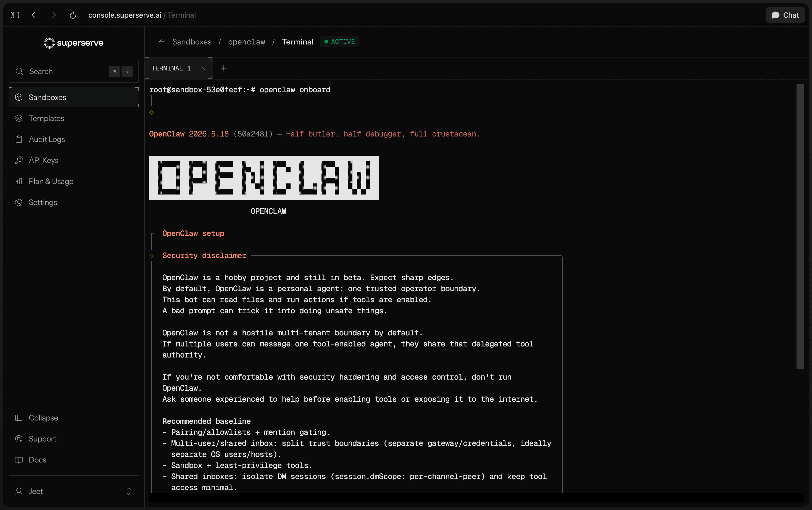Click the Settings gear icon
812x510 pixels.
click(x=19, y=203)
